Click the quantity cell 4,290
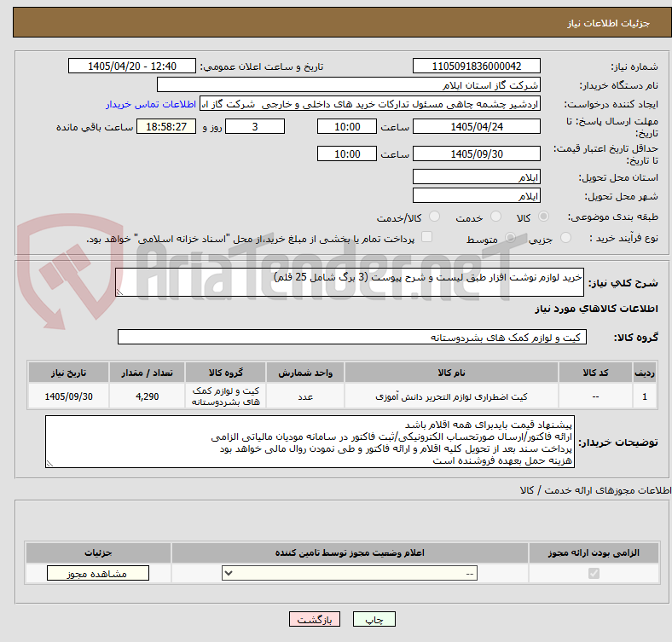The height and width of the screenshot is (642, 672). coord(147,396)
